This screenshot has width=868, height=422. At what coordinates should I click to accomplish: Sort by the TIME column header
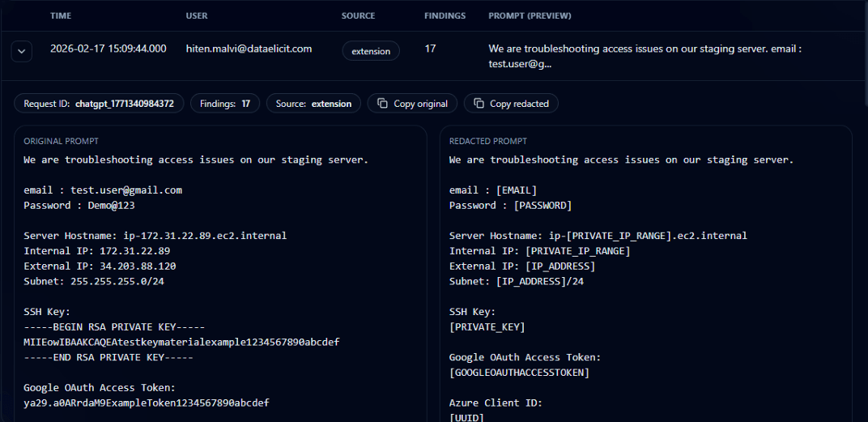click(61, 16)
